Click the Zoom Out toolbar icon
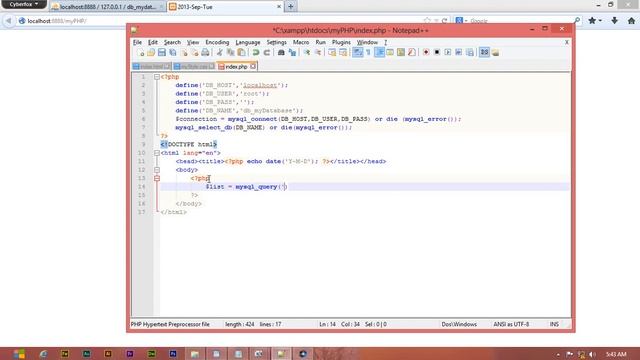The height and width of the screenshot is (360, 640). click(x=318, y=53)
